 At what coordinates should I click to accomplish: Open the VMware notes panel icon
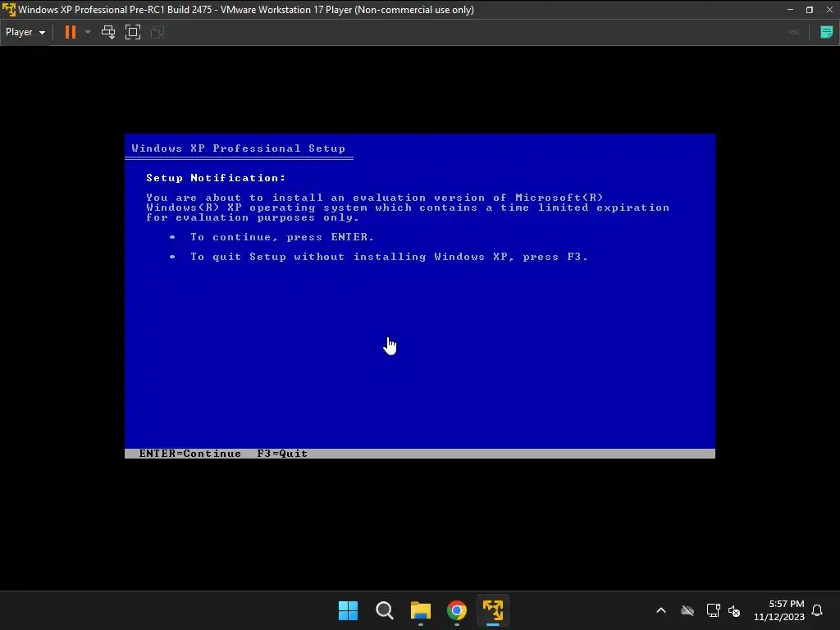point(827,32)
